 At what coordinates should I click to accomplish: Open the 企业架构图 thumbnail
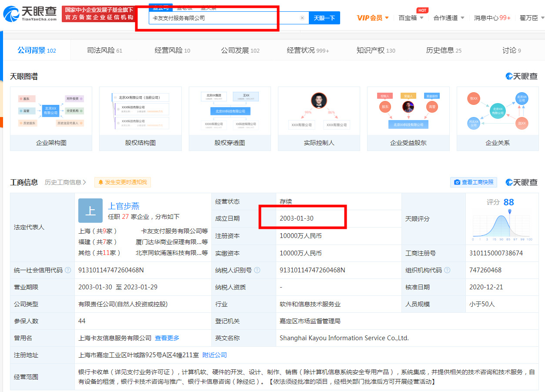pos(51,119)
